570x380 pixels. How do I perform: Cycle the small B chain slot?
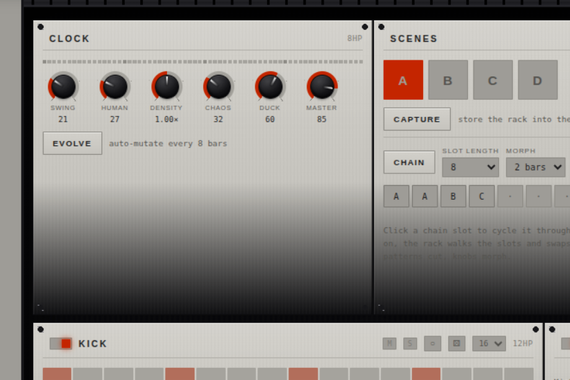(x=453, y=196)
